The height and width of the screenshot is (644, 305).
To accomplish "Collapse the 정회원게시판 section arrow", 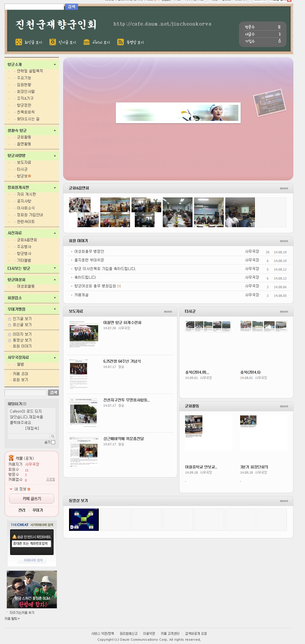I will coord(55,188).
